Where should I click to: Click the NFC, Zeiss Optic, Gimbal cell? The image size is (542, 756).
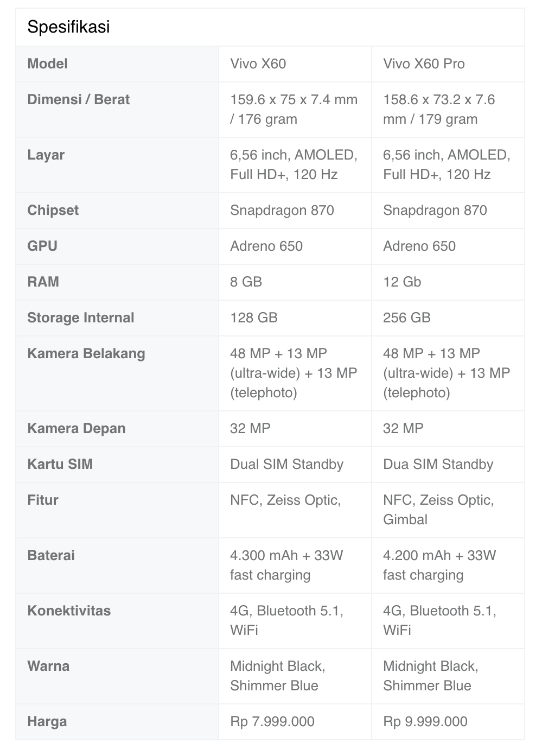[438, 510]
